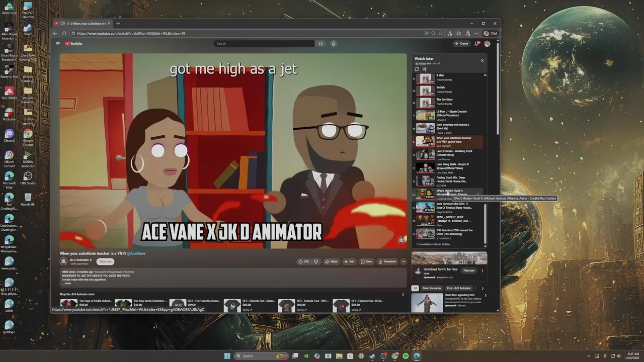Select 'Lil Man J - Sippin Country' video

pyautogui.click(x=449, y=115)
